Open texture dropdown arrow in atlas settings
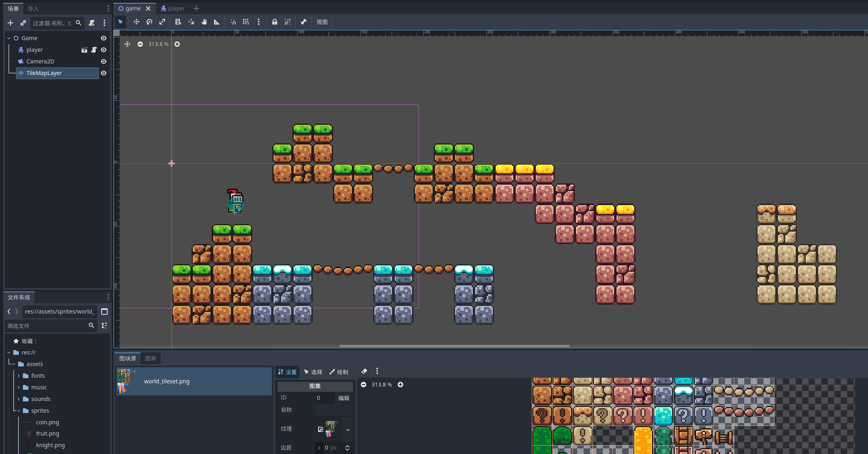The width and height of the screenshot is (868, 454). point(348,430)
